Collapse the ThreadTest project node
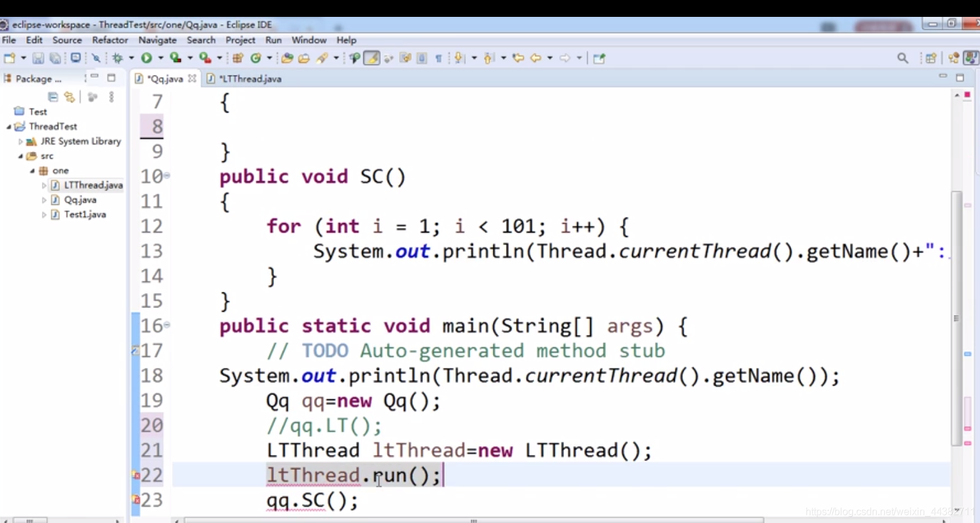980x523 pixels. pos(9,126)
